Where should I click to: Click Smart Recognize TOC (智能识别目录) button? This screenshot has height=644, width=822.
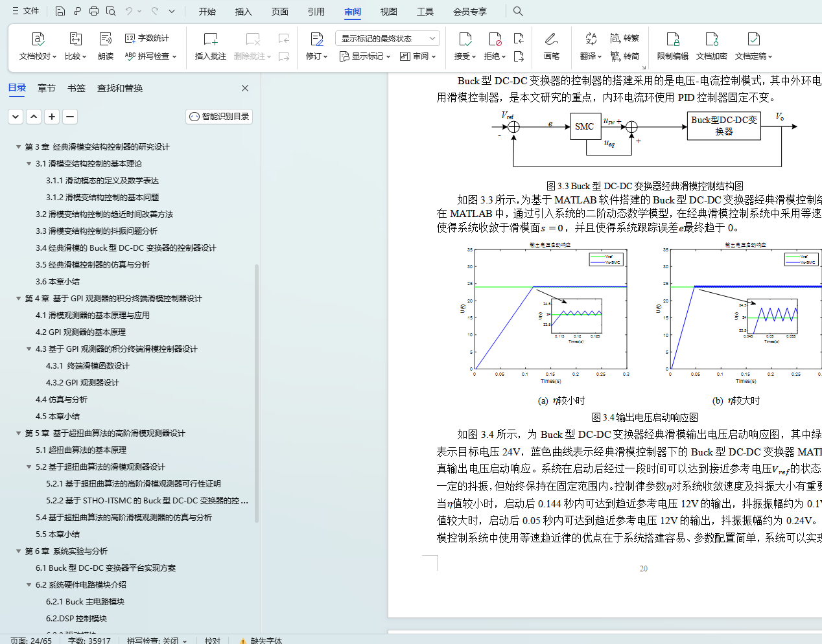click(x=219, y=117)
